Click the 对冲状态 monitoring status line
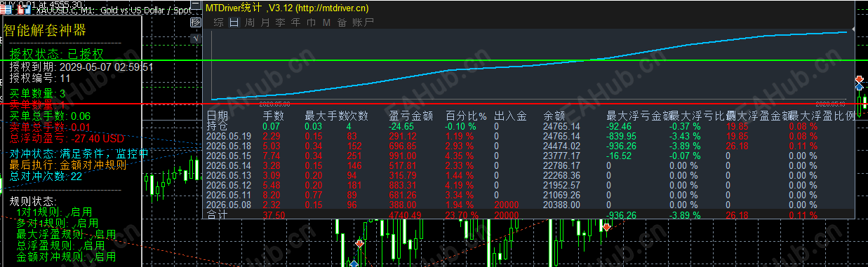This screenshot has width=868, height=267. pyautogui.click(x=79, y=153)
